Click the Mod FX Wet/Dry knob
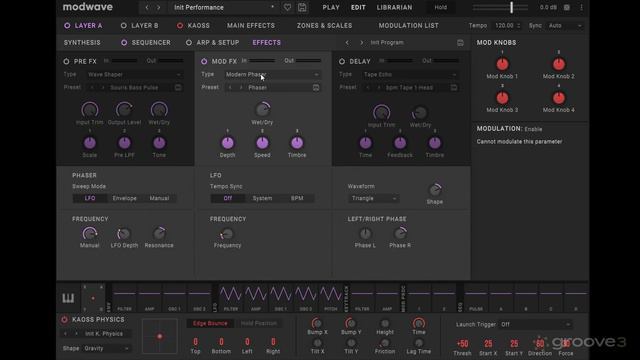 pos(262,109)
